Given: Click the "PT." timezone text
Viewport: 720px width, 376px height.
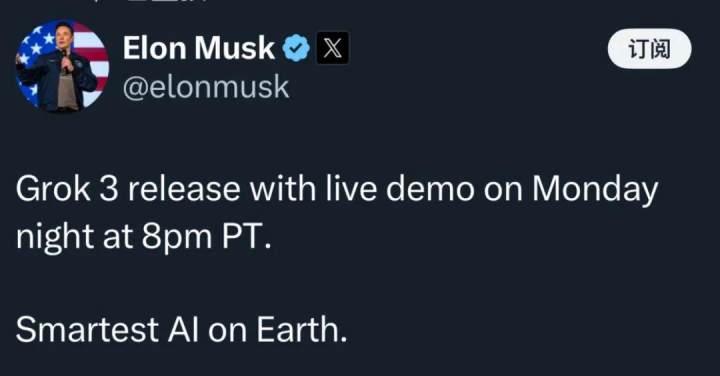Looking at the screenshot, I should (247, 236).
